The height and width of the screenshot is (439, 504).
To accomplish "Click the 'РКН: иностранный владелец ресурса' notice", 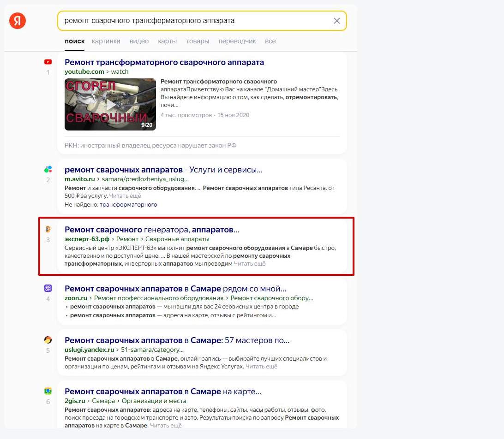I will (x=150, y=145).
